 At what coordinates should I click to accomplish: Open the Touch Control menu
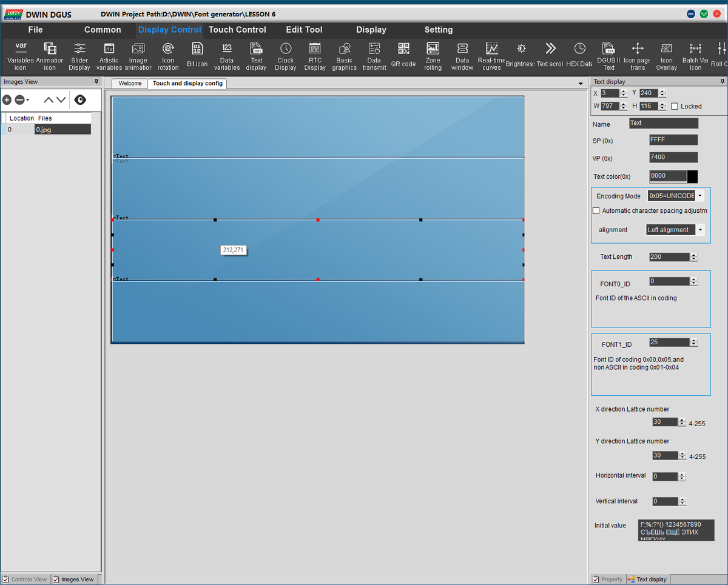click(x=237, y=30)
